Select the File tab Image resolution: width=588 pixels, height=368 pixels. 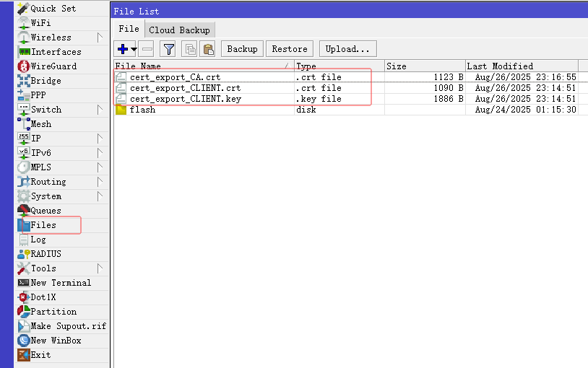click(129, 29)
